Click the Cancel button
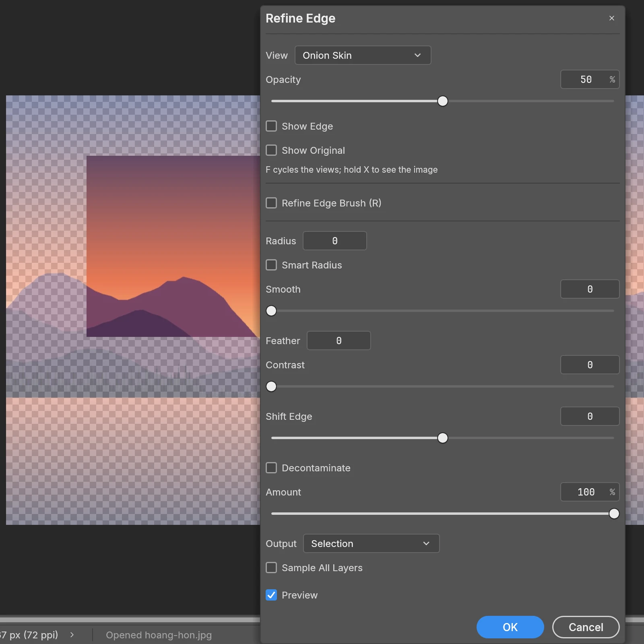Viewport: 644px width, 644px height. coord(586,627)
